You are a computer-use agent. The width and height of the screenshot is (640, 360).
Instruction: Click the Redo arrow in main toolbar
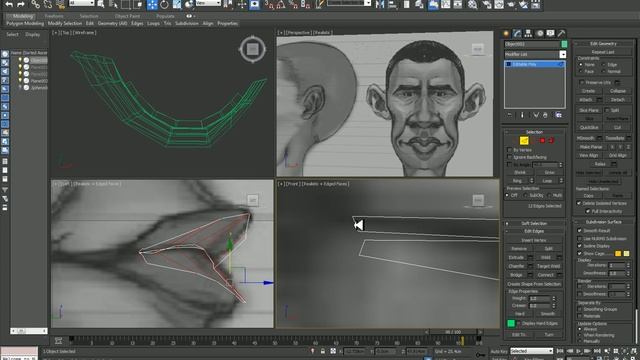click(21, 4)
